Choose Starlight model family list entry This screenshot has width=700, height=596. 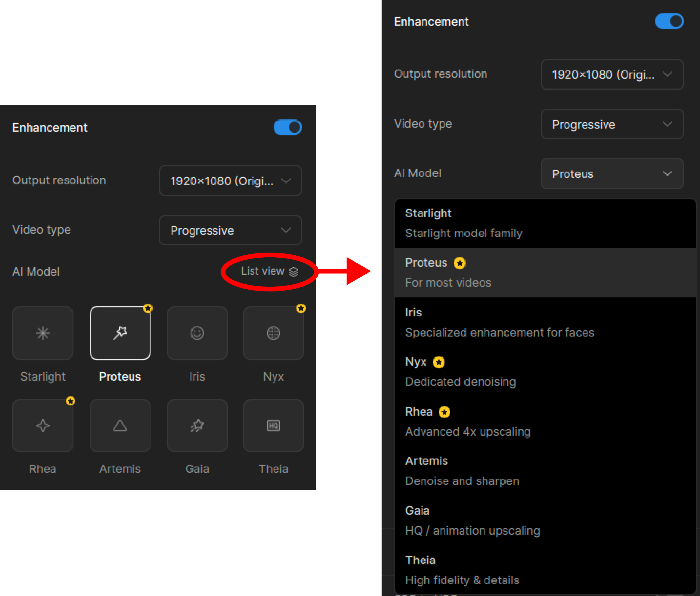click(545, 223)
